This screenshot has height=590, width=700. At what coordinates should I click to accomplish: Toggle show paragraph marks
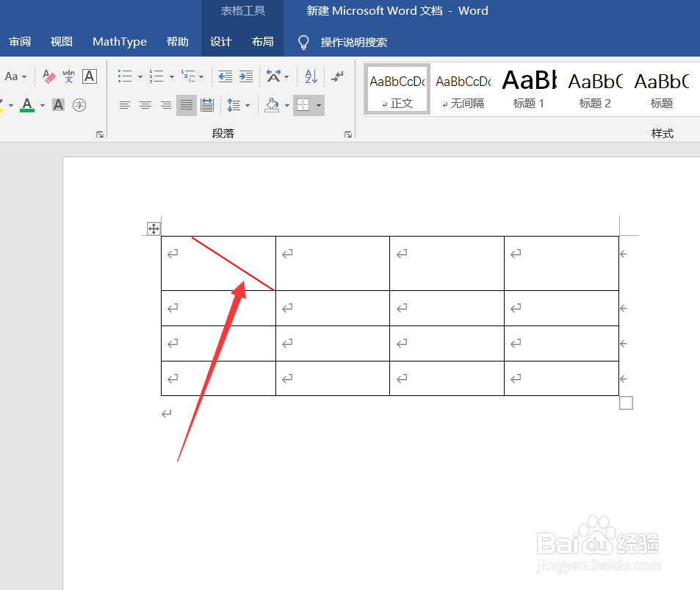pos(337,76)
